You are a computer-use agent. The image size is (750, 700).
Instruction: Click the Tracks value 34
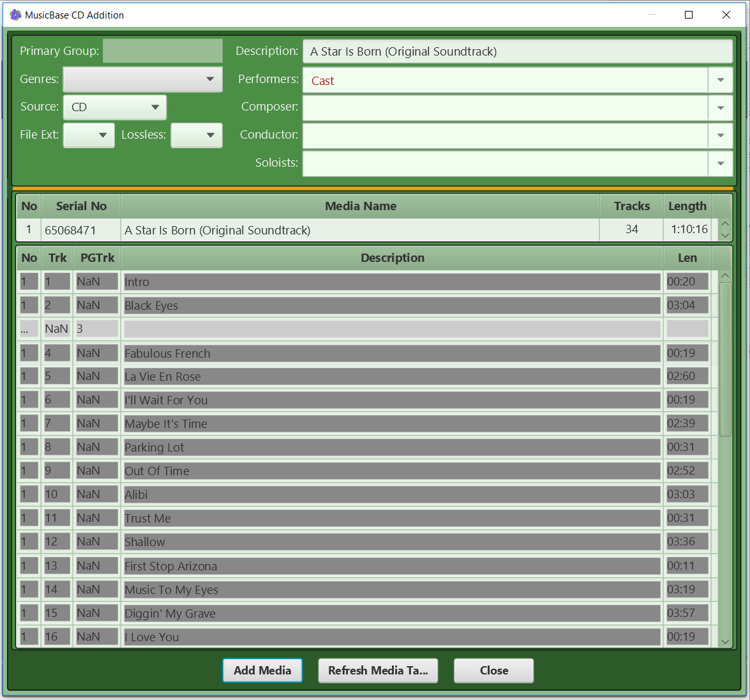click(631, 230)
